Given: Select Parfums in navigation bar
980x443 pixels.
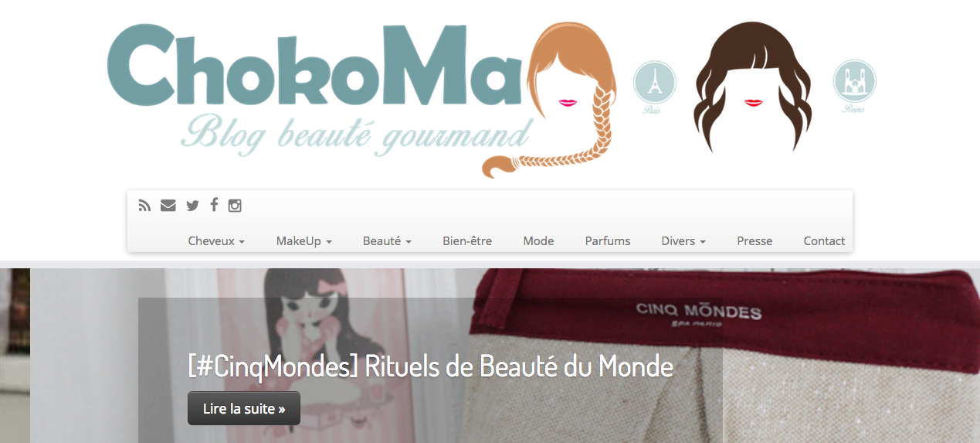Looking at the screenshot, I should tap(608, 240).
